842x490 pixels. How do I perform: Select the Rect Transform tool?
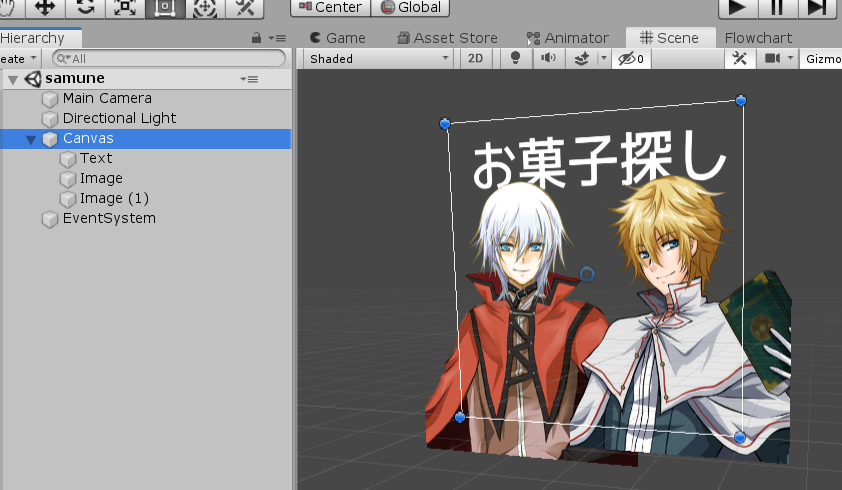coord(165,8)
